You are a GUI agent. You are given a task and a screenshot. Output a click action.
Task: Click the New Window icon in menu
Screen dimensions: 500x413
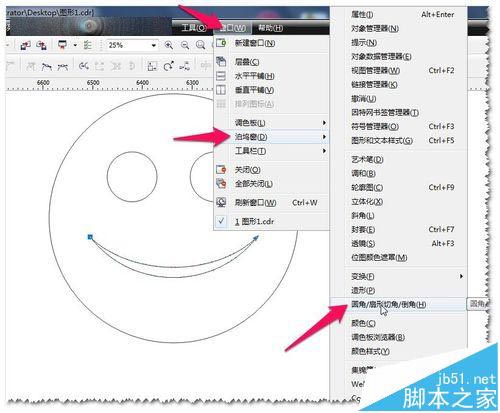point(221,43)
